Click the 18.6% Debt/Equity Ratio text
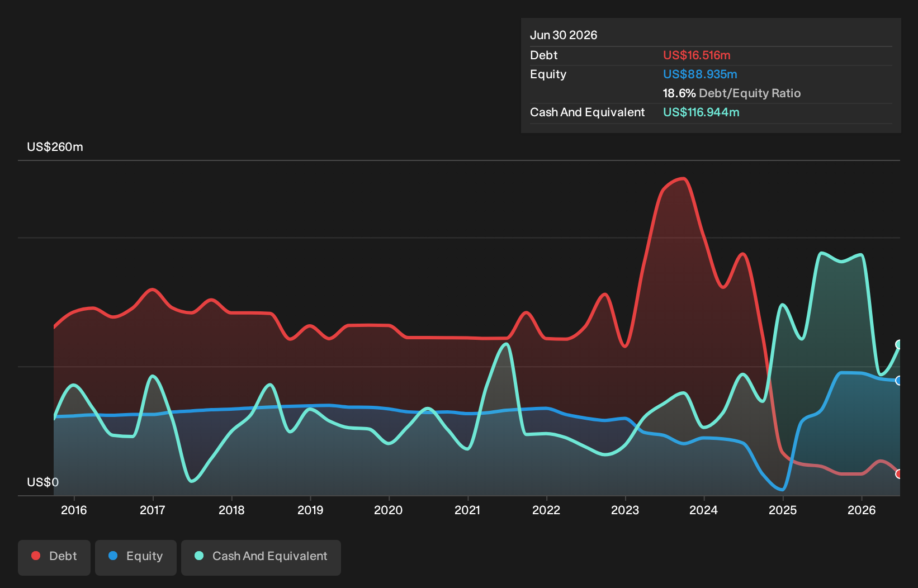Image resolution: width=918 pixels, height=588 pixels. coord(732,93)
